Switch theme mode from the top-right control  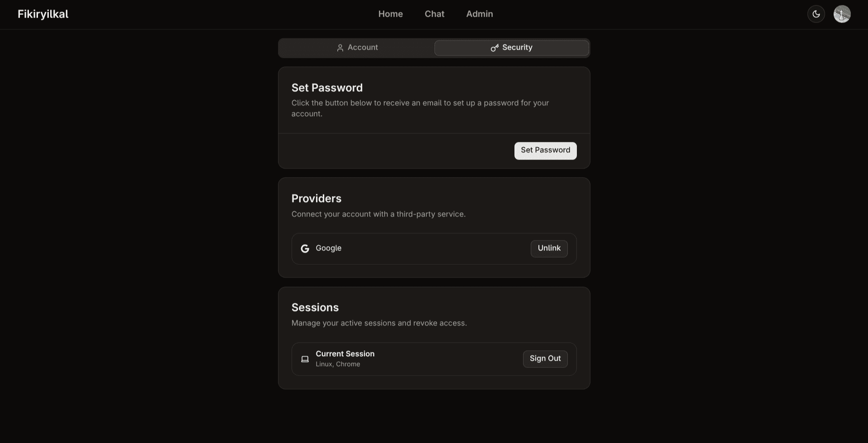pyautogui.click(x=816, y=14)
